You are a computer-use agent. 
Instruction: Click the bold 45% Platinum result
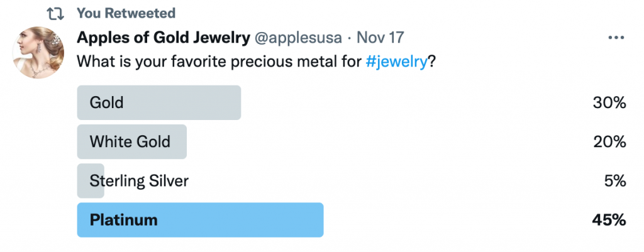(608, 220)
